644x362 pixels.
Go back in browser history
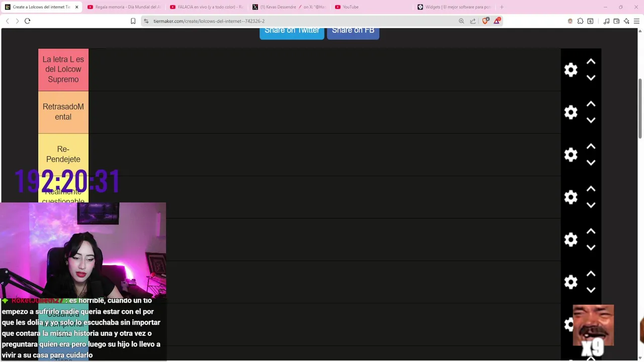(7, 21)
